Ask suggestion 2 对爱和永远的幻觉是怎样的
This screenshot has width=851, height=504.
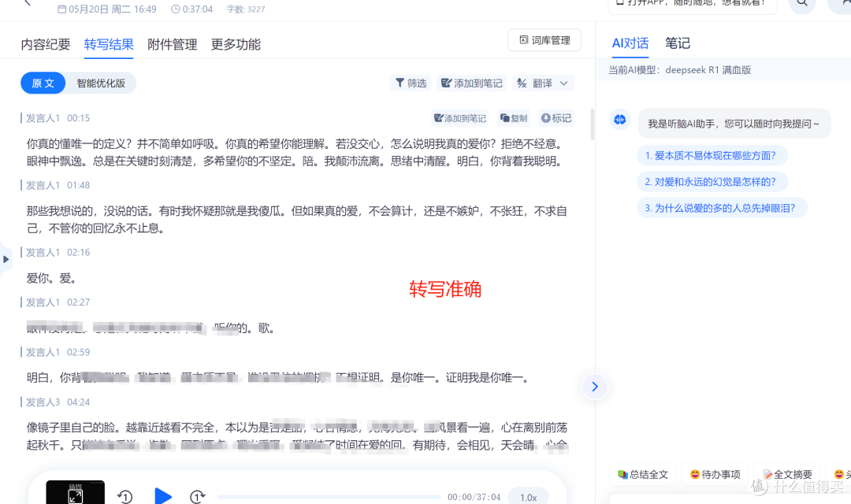711,182
